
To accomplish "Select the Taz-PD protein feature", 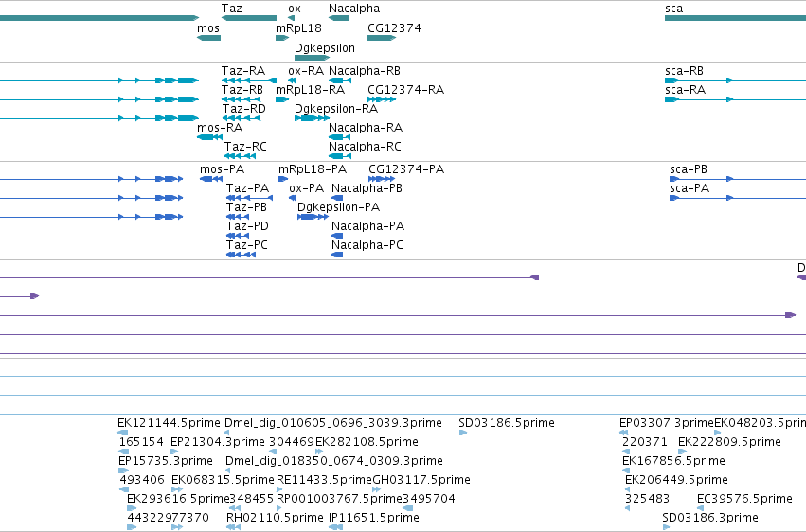I will coord(238,236).
